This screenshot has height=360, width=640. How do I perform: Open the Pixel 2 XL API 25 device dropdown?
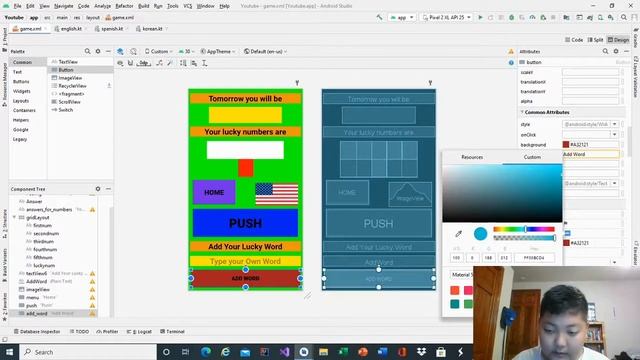click(x=447, y=18)
